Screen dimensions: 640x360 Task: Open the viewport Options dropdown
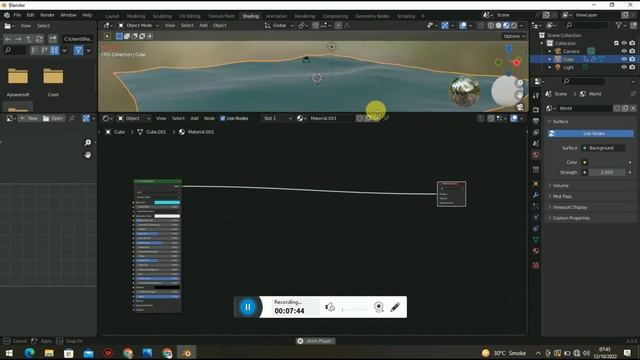click(514, 36)
